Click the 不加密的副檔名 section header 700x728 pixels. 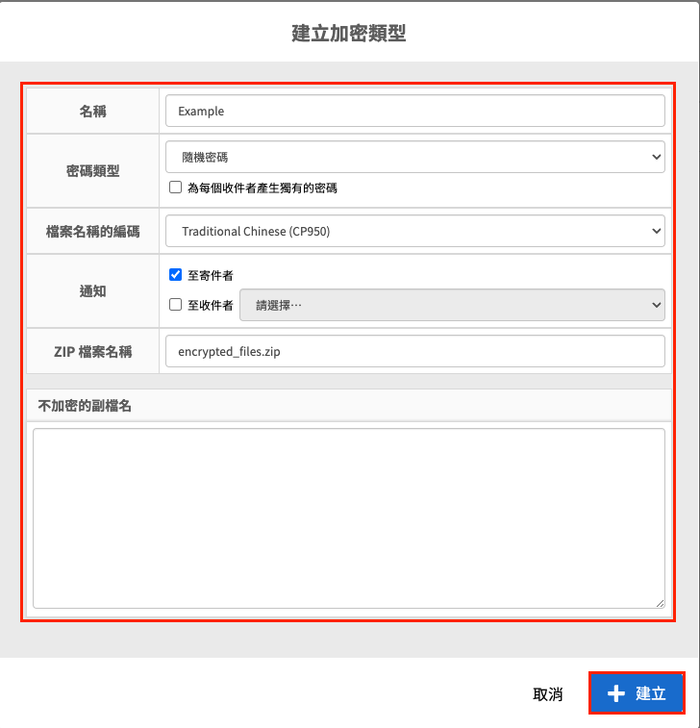(x=85, y=405)
